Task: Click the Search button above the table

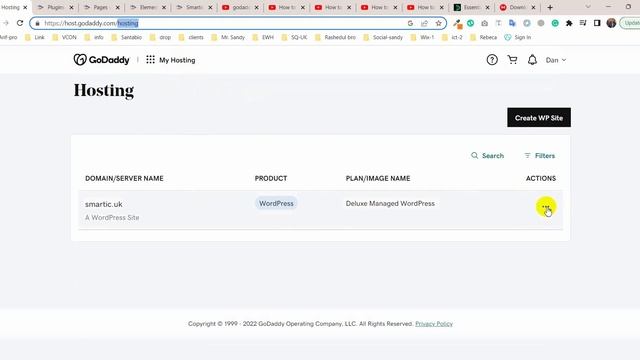Action: (487, 156)
